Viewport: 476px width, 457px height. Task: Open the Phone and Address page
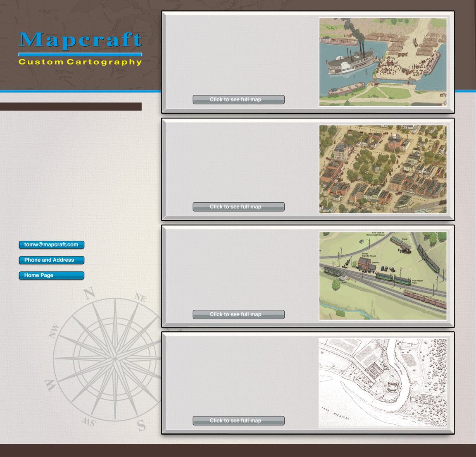[52, 260]
